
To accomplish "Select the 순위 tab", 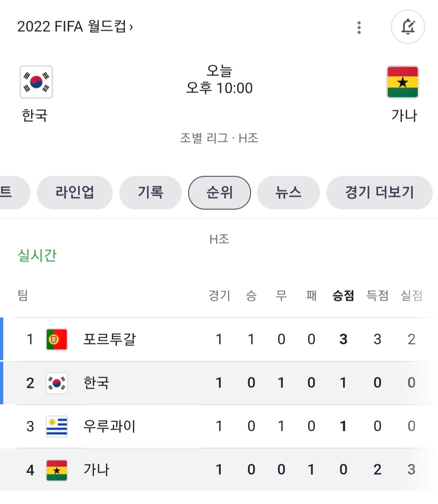I will point(219,192).
